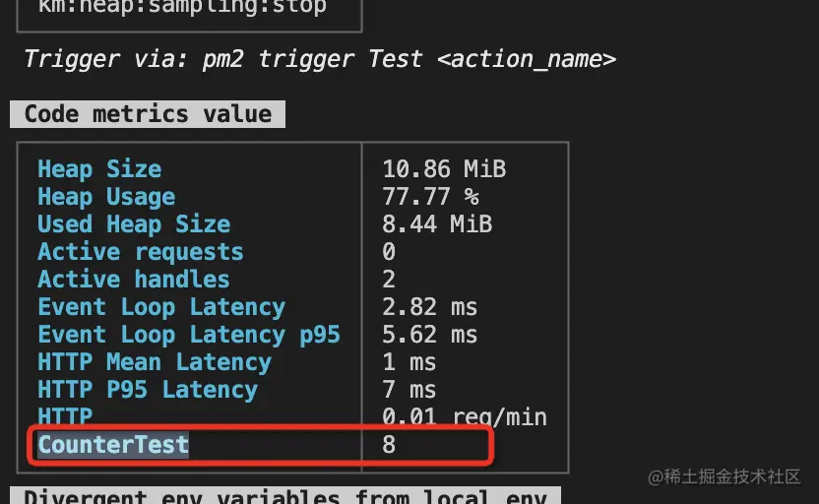Click the CounterTest value 8
Viewport: 819px width, 504px height.
click(389, 445)
